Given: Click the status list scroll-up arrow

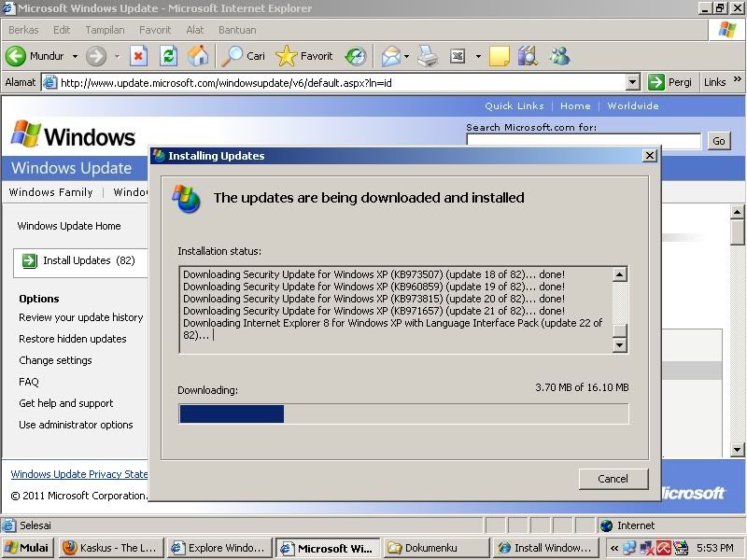Looking at the screenshot, I should pos(619,274).
